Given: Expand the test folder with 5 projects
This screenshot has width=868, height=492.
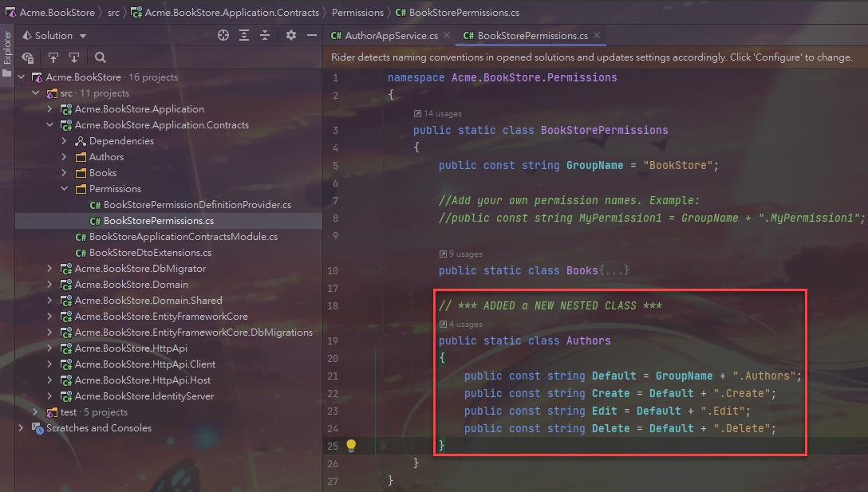Looking at the screenshot, I should 35,412.
